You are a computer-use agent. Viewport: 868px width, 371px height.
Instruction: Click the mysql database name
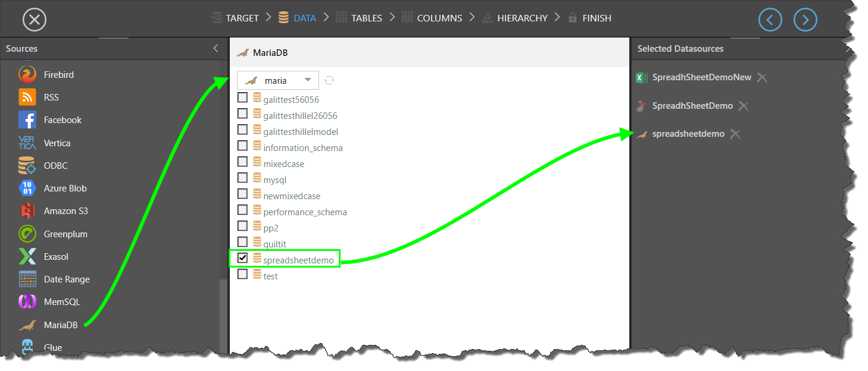(275, 180)
